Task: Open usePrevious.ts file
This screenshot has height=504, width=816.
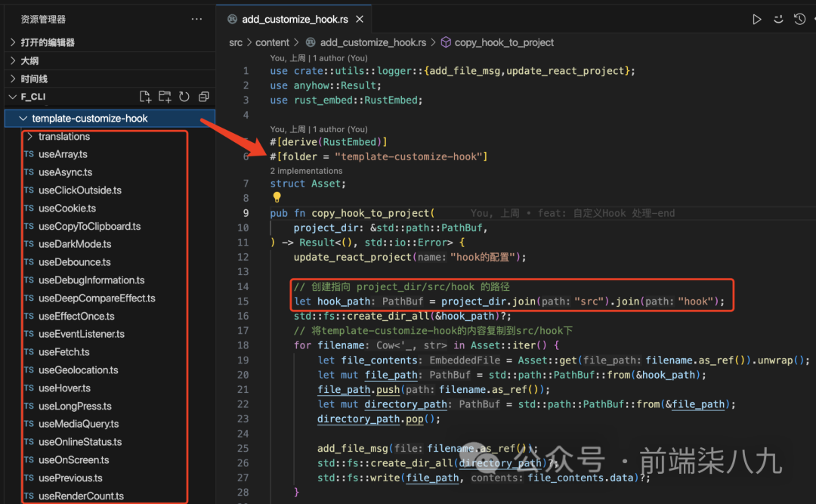Action: point(70,478)
